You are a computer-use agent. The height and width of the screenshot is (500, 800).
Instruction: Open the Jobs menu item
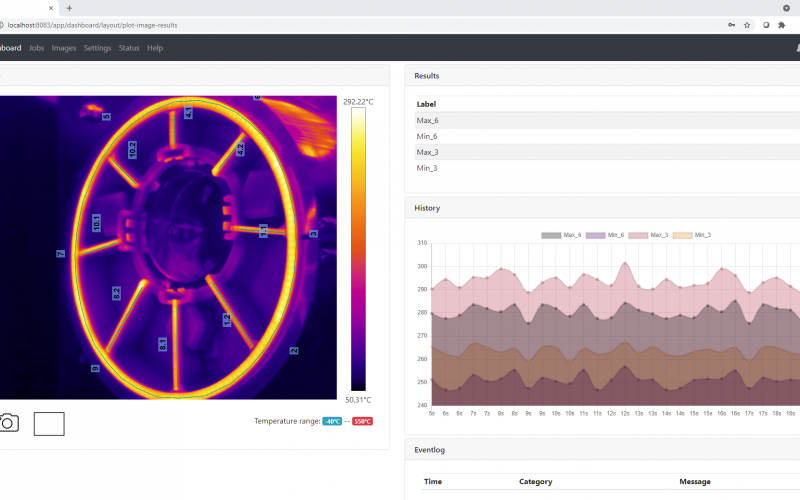pos(36,48)
